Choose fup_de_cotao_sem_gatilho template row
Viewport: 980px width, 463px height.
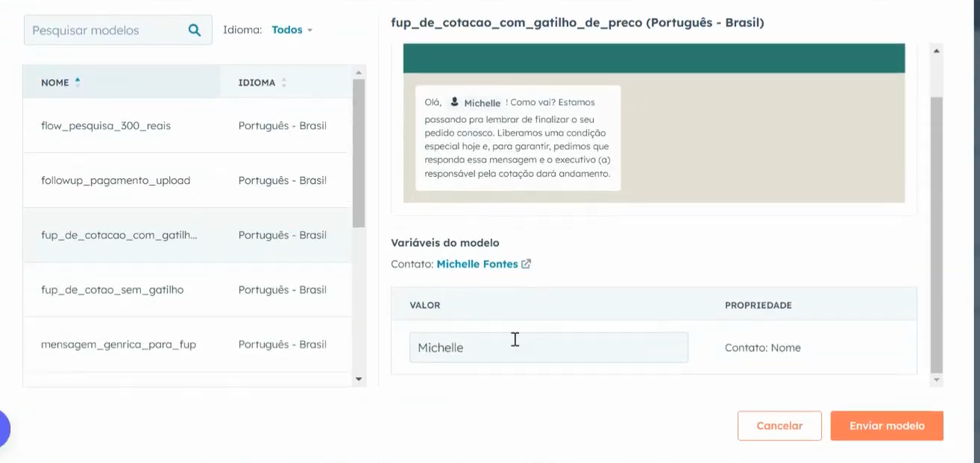click(112, 289)
